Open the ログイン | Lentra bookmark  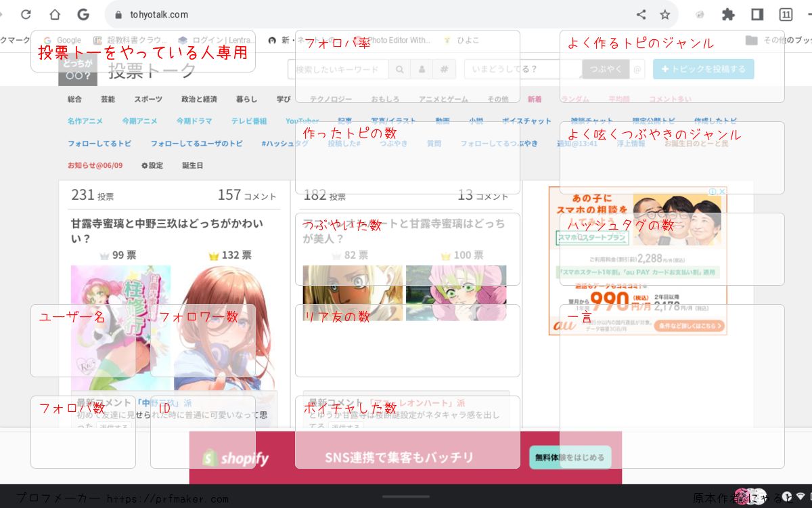(217, 40)
